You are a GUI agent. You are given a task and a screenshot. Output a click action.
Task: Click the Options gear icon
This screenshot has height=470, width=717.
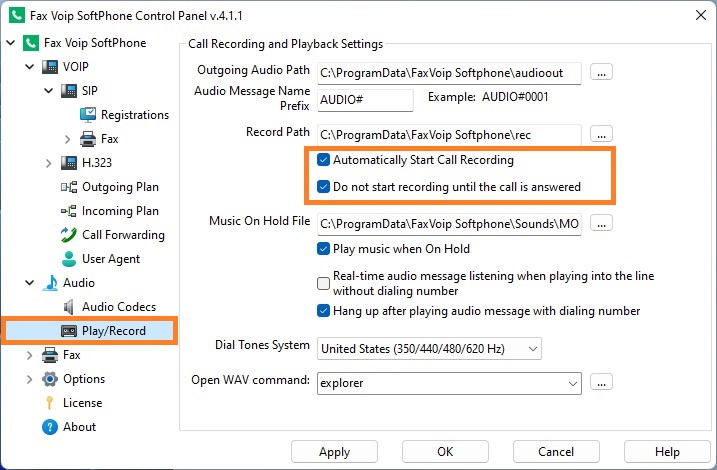pos(50,379)
